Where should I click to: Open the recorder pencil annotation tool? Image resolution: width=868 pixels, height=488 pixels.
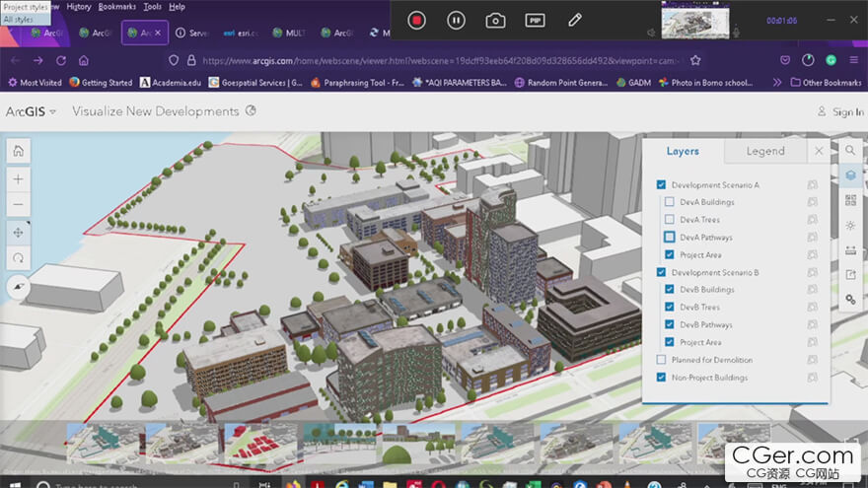click(575, 21)
